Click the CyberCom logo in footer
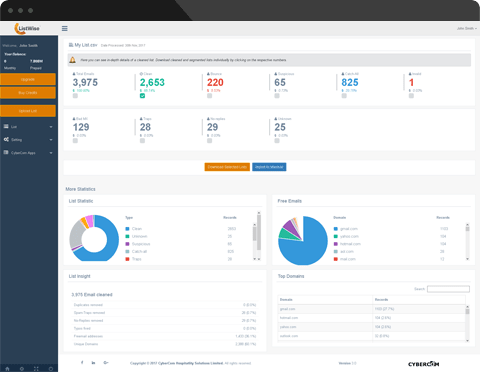Screen dimensions: 480x372 [424, 364]
